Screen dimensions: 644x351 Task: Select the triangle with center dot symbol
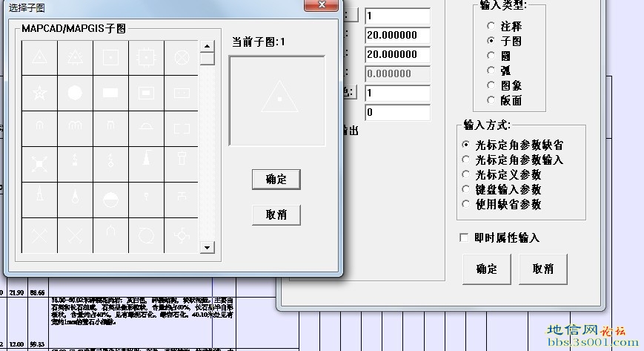pyautogui.click(x=39, y=58)
